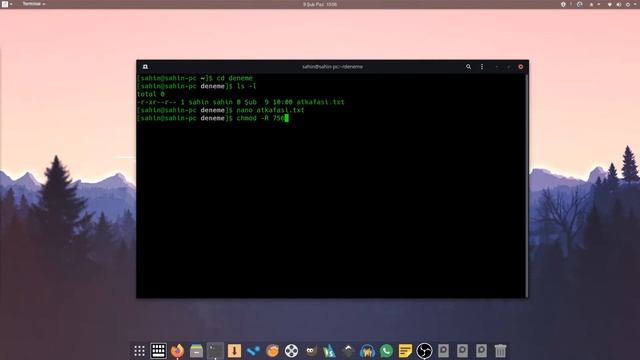Launch the teal 'ks' app icon in dock
The width and height of the screenshot is (640, 360).
(329, 351)
